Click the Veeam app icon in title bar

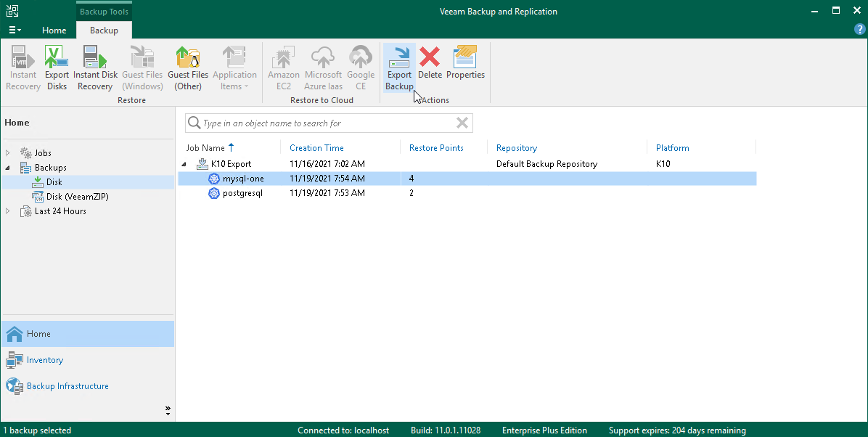click(x=12, y=11)
